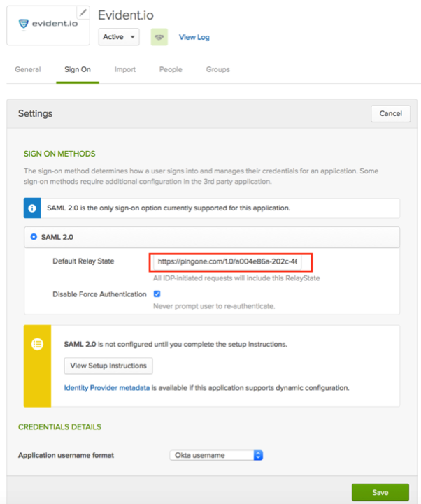Open the View Log link

tap(194, 37)
